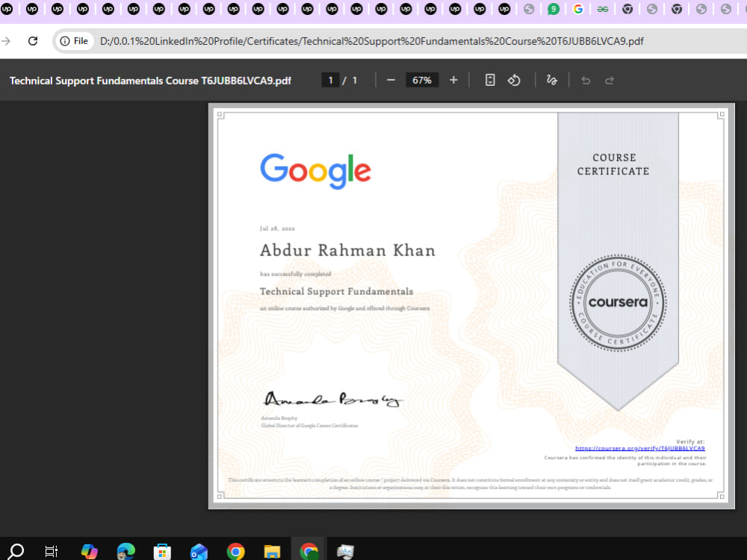This screenshot has height=560, width=747.
Task: Rotate the PDF counterclockwise
Action: (514, 80)
